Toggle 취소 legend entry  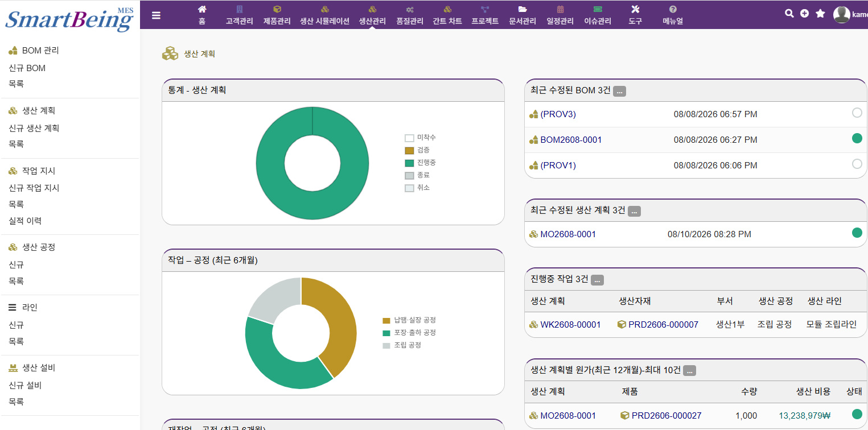pyautogui.click(x=417, y=188)
